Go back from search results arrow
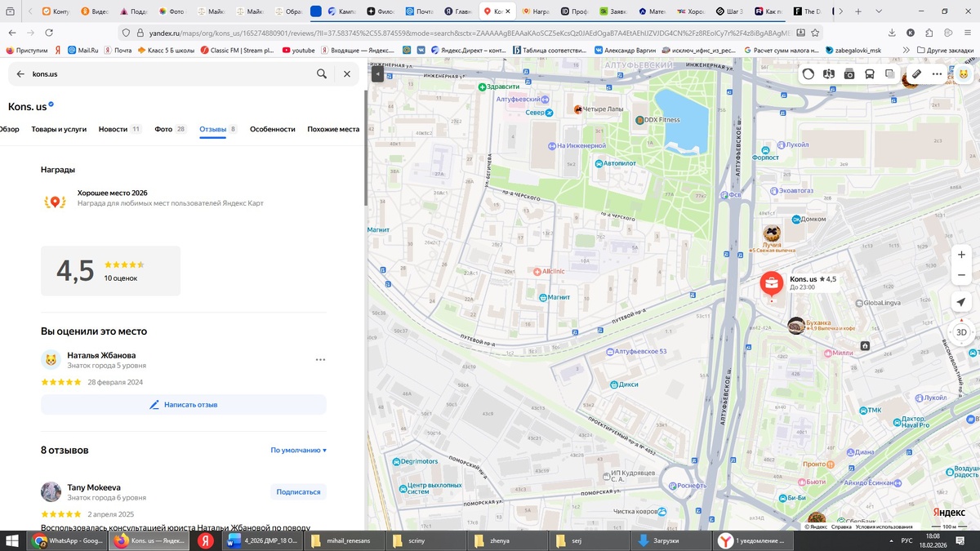Screen dimensions: 980x551 tap(20, 73)
